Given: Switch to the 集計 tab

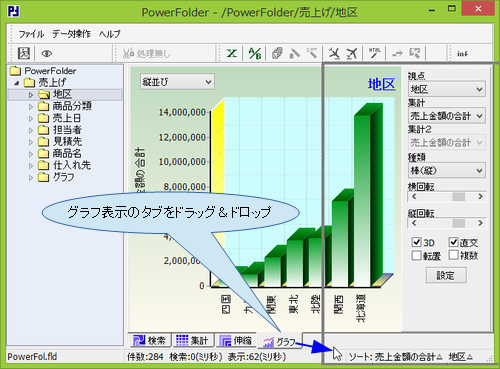Looking at the screenshot, I should (x=192, y=340).
